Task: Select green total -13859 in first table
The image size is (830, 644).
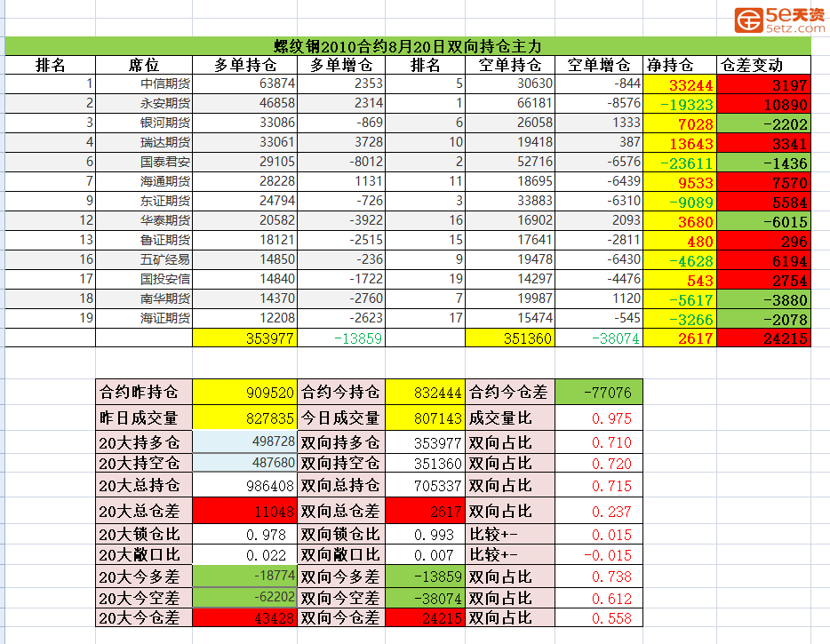Action: [341, 338]
